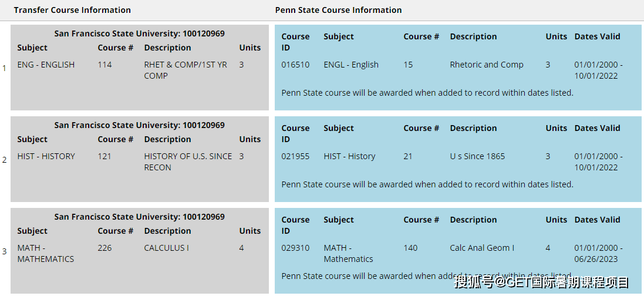Click Penn State course ID 029310

296,248
